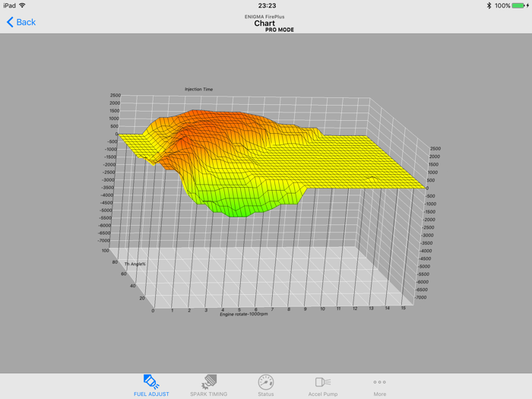Tap the Bluetooth icon in status bar
532x399 pixels.
(489, 5)
